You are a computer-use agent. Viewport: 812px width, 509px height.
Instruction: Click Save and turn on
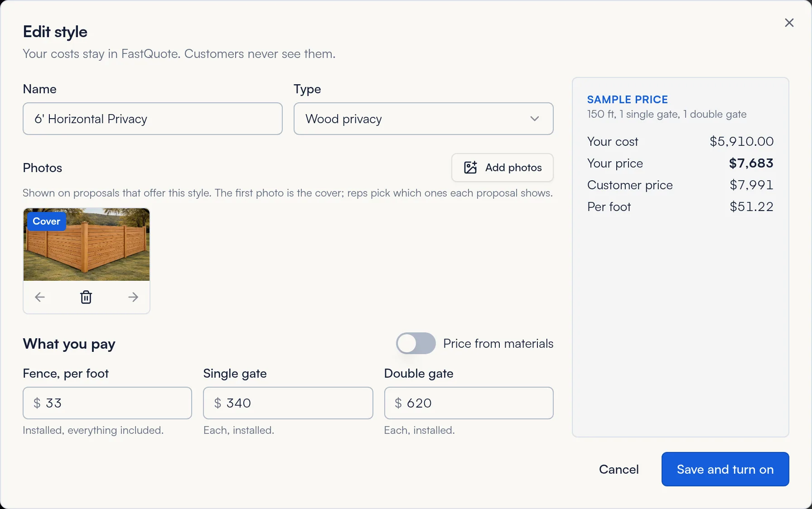pyautogui.click(x=725, y=469)
